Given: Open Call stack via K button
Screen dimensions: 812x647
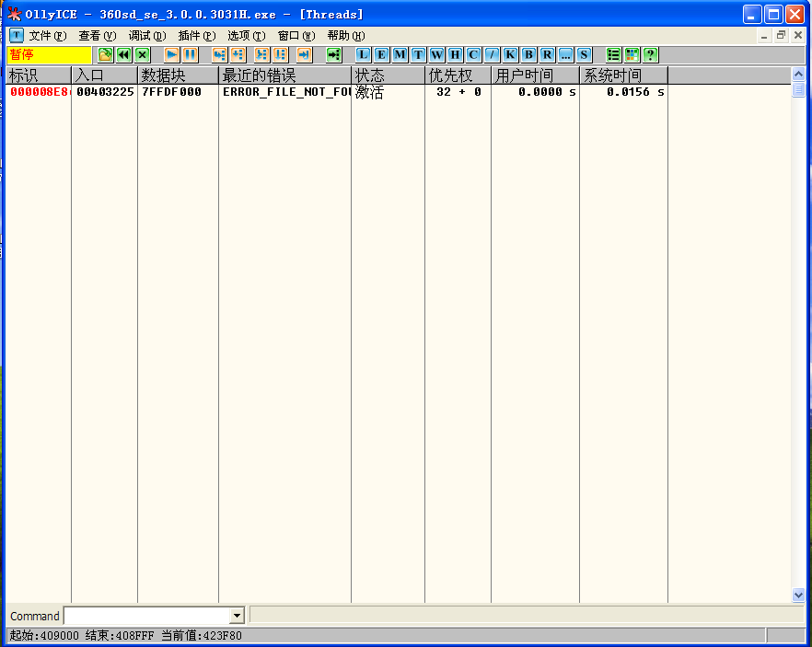Looking at the screenshot, I should click(x=510, y=55).
